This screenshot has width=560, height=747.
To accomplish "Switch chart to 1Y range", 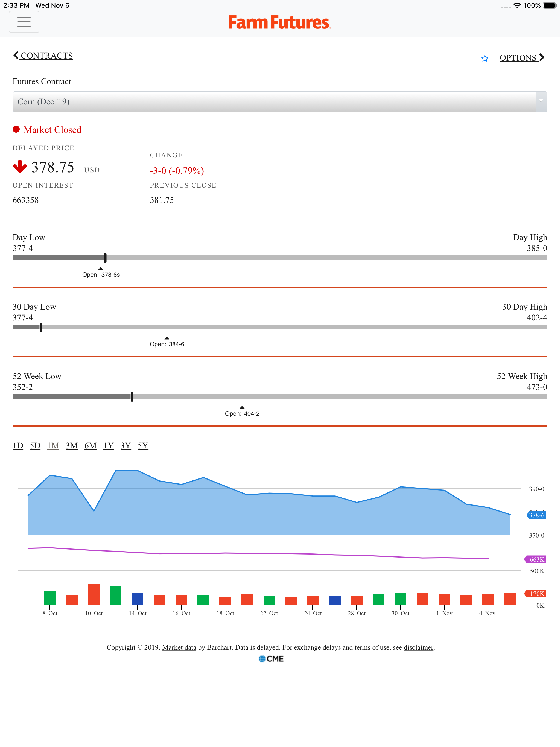I will coord(109,446).
